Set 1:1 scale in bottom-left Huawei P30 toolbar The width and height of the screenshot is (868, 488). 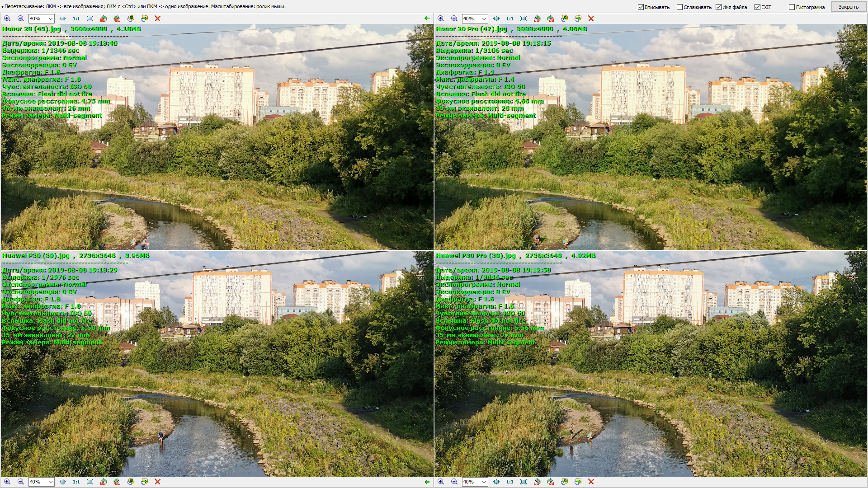pyautogui.click(x=76, y=482)
